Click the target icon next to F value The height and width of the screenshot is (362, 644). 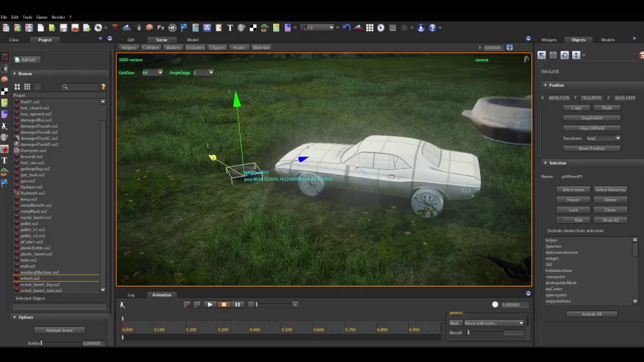510,47
